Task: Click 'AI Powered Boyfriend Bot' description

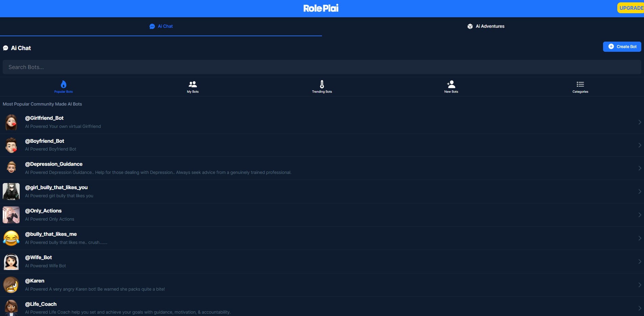Action: [51, 149]
